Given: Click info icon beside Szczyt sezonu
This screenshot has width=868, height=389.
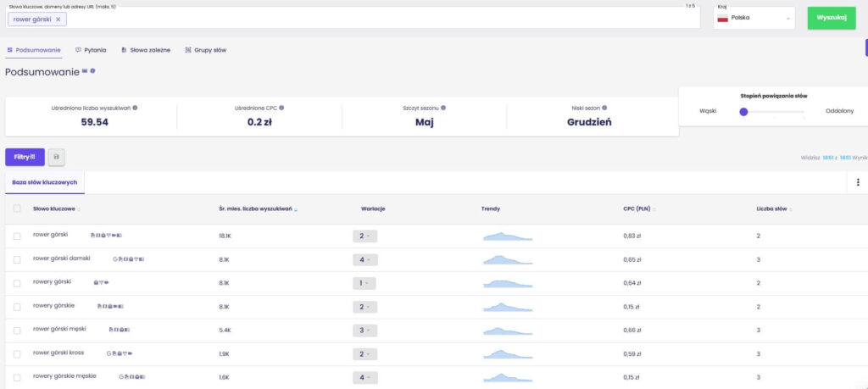Looking at the screenshot, I should click(x=443, y=108).
